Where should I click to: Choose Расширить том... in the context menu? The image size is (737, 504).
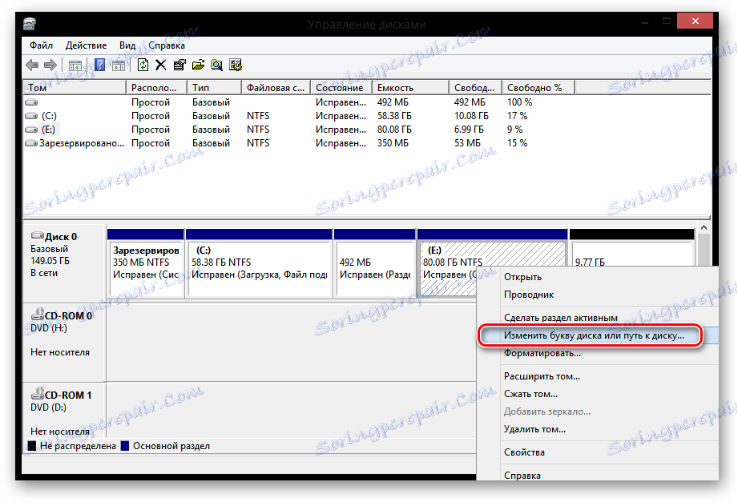542,376
